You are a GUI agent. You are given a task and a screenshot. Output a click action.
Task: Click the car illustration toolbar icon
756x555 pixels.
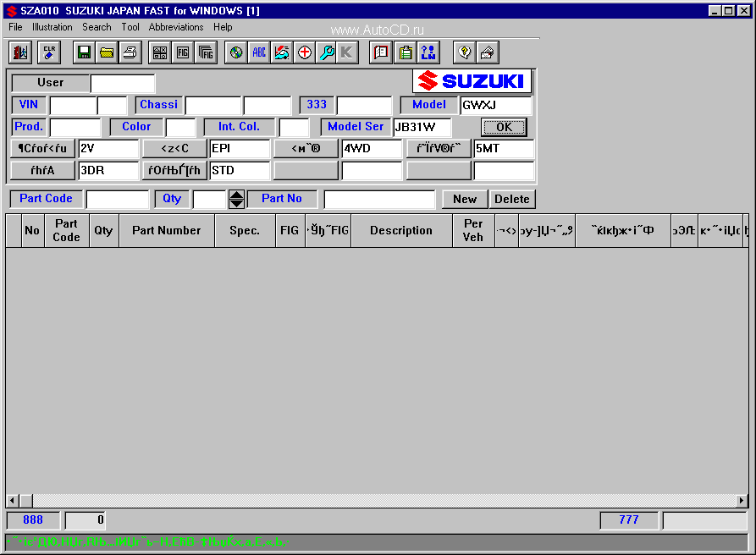click(282, 52)
